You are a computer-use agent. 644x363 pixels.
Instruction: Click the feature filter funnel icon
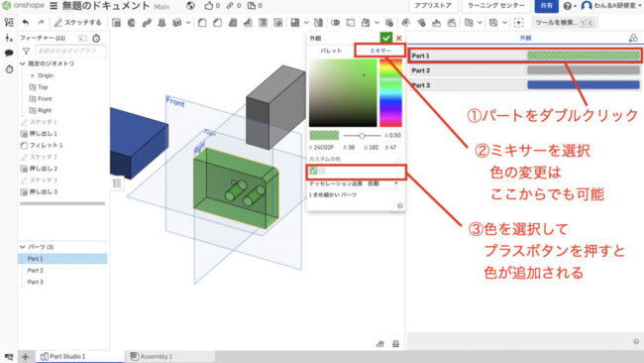[26, 51]
